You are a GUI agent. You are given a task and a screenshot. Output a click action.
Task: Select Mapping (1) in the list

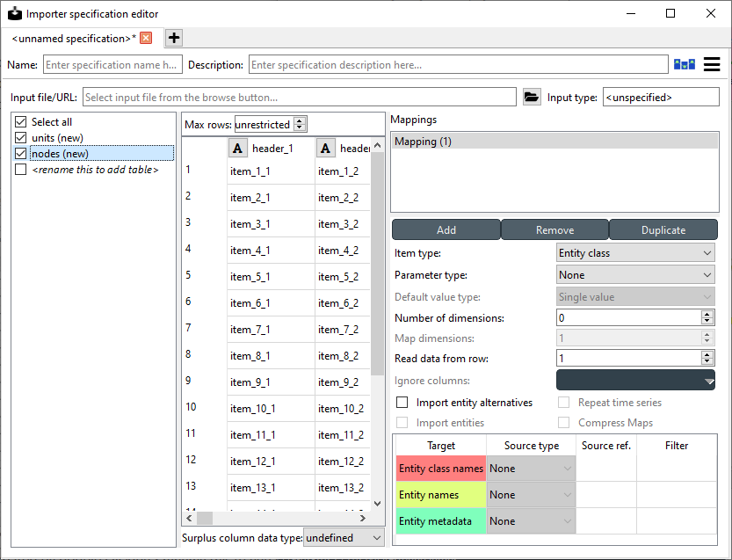point(554,142)
